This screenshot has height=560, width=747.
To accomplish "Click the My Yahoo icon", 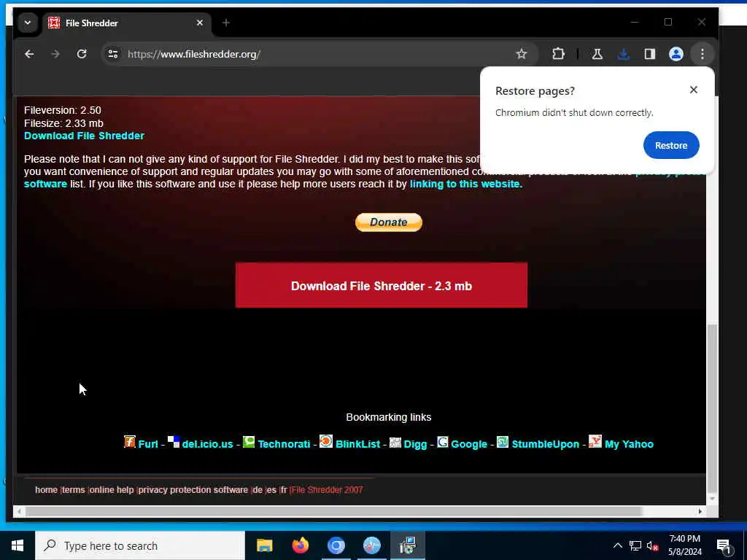I will (x=595, y=441).
